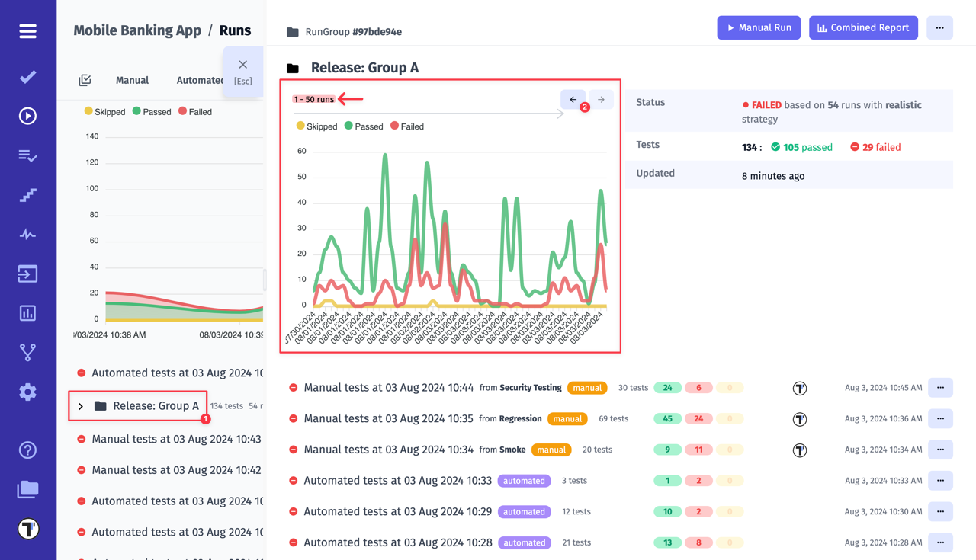Switch to the Manual tab
The height and width of the screenshot is (560, 976).
132,80
